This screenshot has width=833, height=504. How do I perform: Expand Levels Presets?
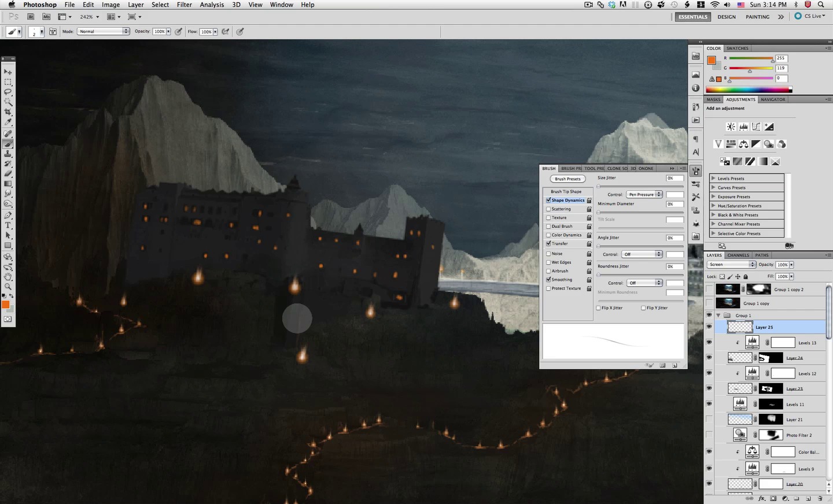[x=713, y=178]
